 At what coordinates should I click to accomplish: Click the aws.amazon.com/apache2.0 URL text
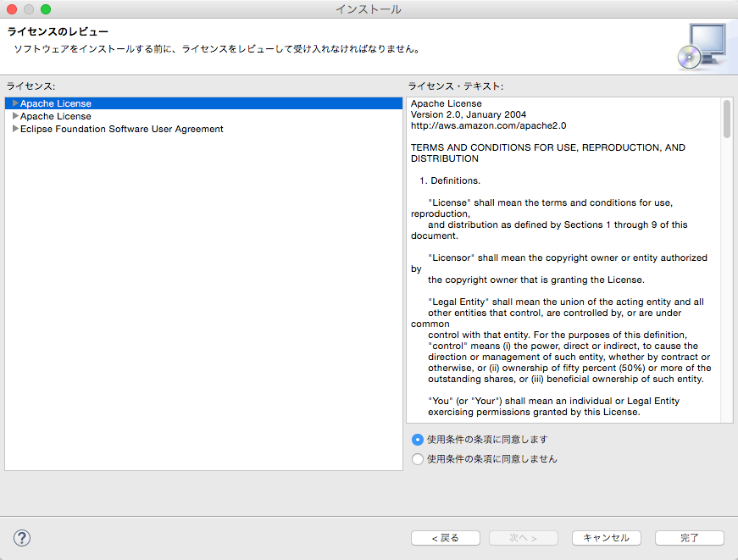pos(489,125)
